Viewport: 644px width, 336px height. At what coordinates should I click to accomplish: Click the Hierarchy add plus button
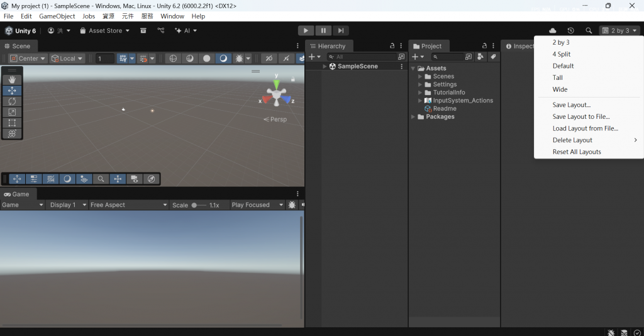(x=314, y=57)
